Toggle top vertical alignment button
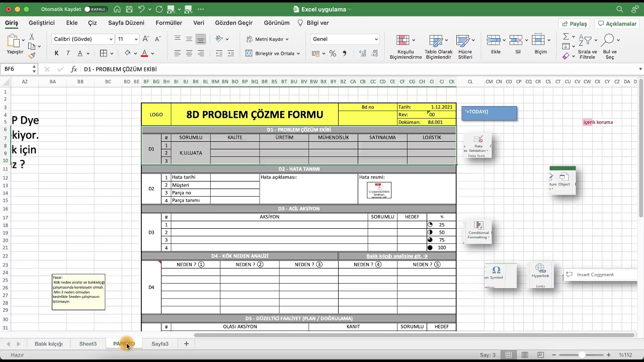This screenshot has height=362, width=644. [x=177, y=39]
